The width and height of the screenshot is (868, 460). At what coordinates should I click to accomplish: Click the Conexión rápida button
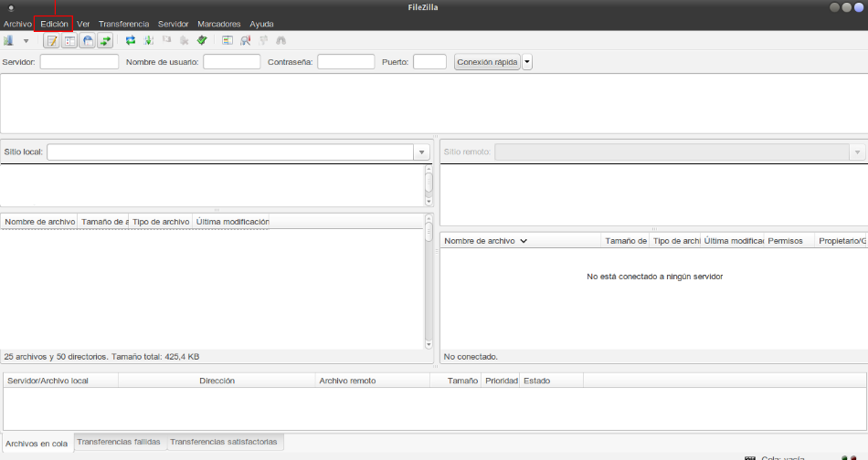487,62
